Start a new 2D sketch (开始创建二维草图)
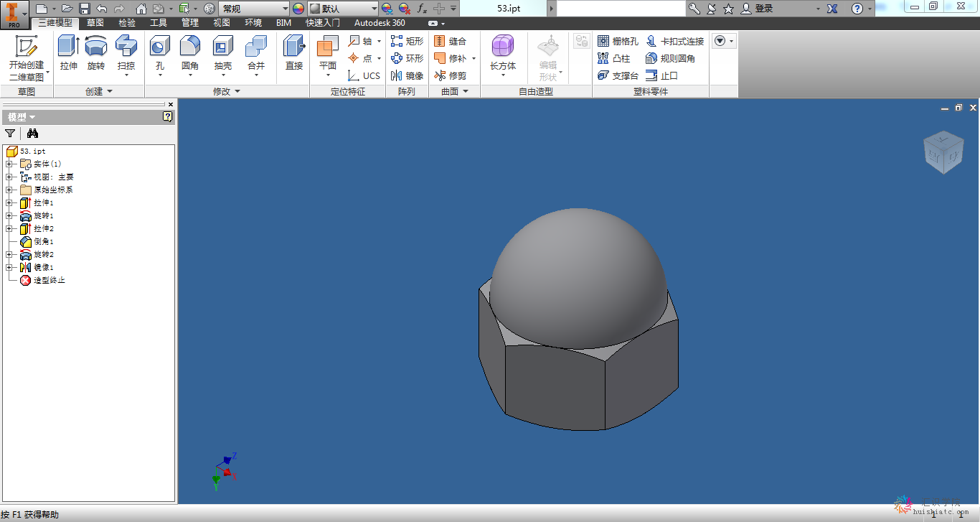This screenshot has height=522, width=980. (27, 57)
